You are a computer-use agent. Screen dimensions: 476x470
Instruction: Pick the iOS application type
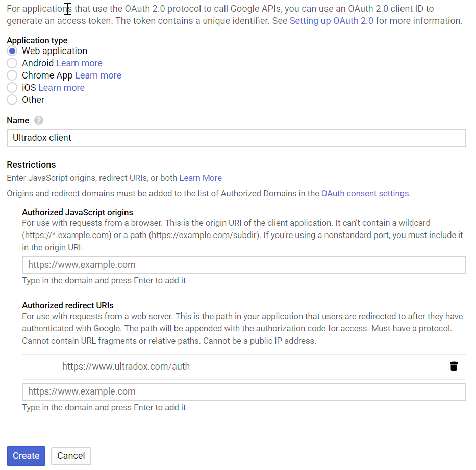coord(12,87)
